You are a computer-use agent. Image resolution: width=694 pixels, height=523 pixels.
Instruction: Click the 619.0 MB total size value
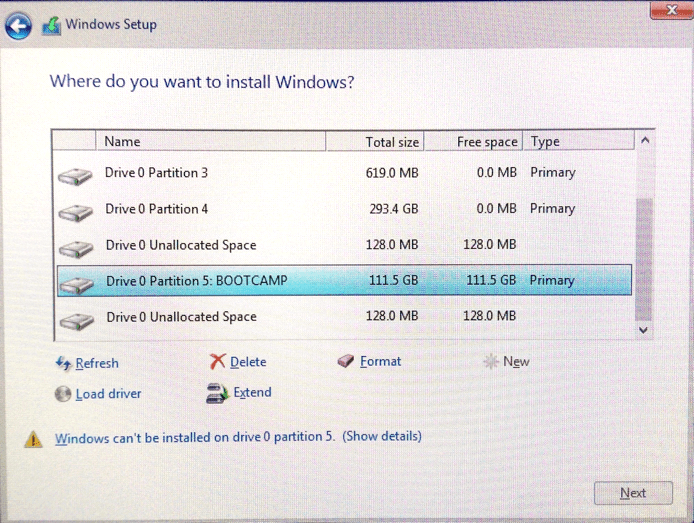click(392, 173)
